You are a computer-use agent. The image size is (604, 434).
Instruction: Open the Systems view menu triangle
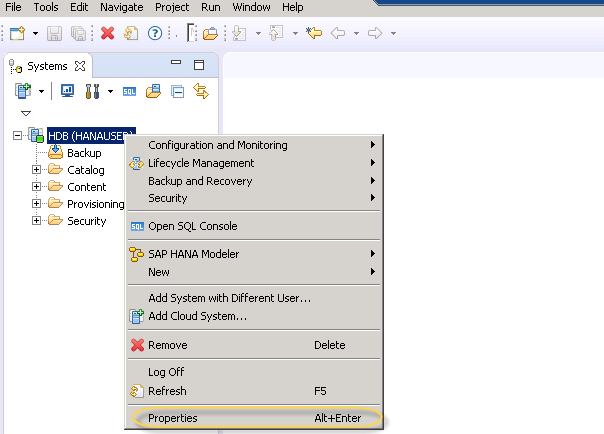(26, 113)
